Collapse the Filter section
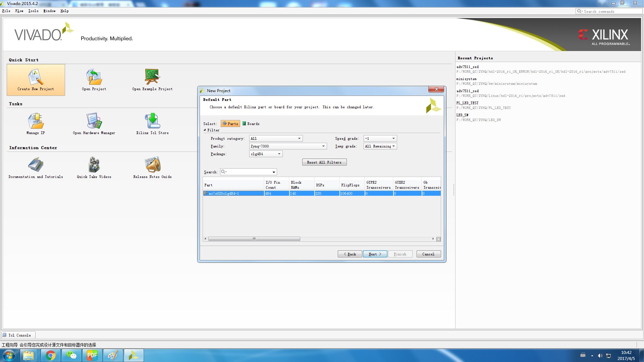Screen dimensions: 644x362 point(205,130)
